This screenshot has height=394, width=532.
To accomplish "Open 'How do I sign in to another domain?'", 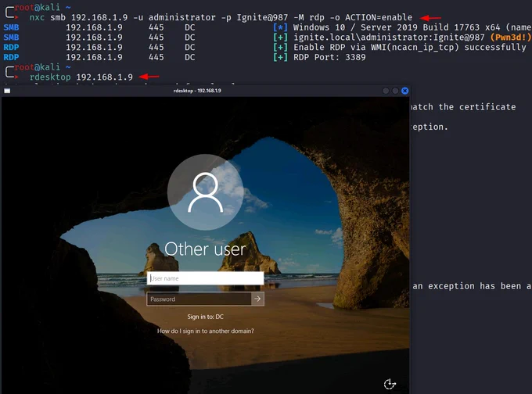I will coord(205,331).
